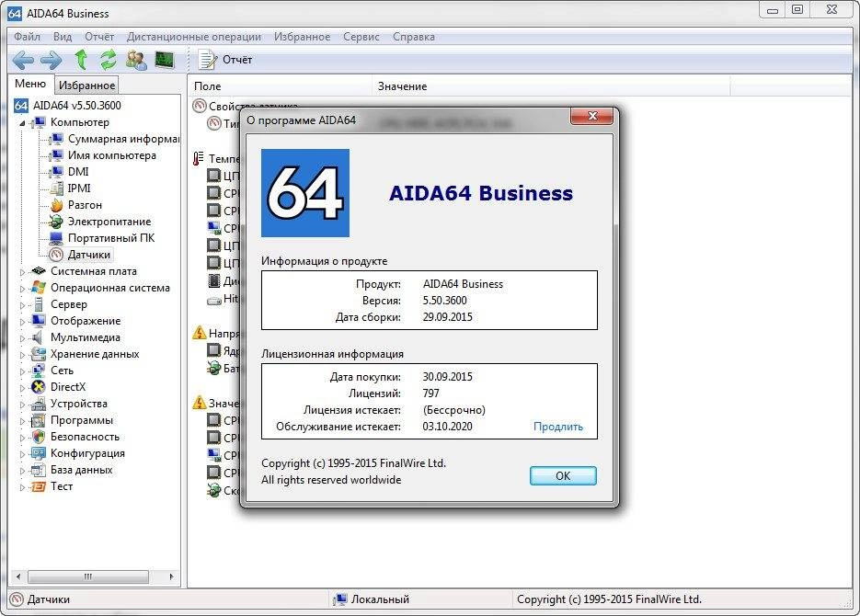Expand the Хранение данных node

(22, 355)
